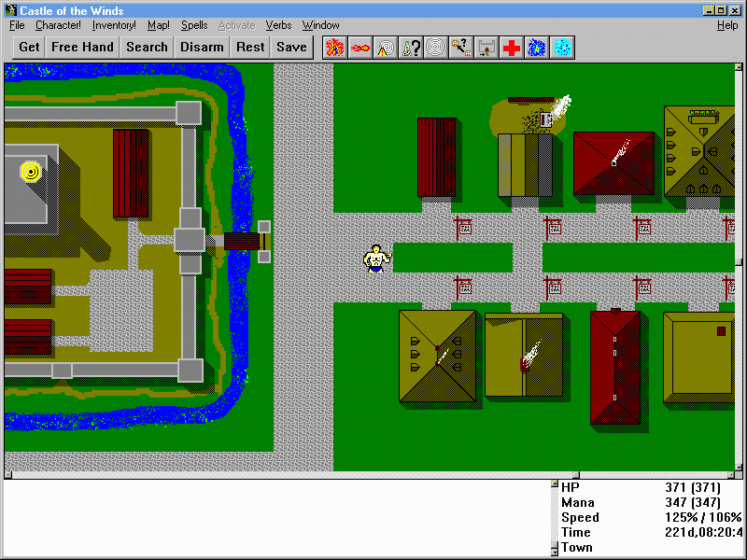Click the Save button
The image size is (747, 560).
coord(291,47)
